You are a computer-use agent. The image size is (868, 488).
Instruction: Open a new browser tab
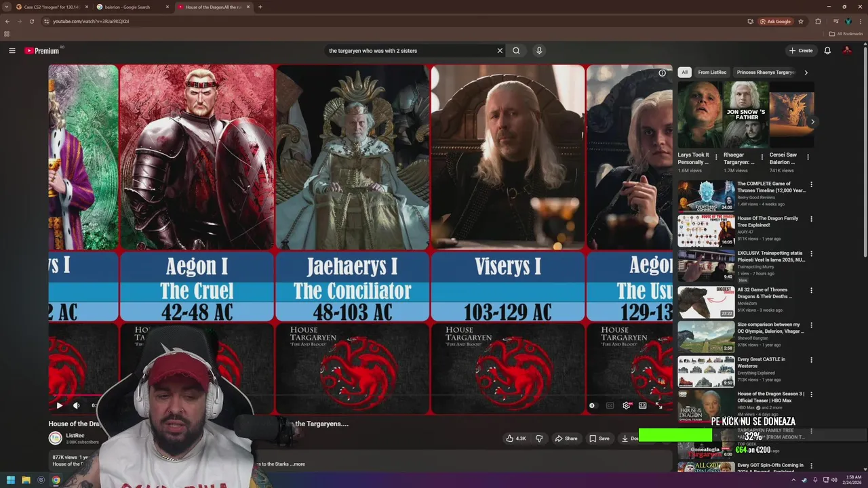[x=260, y=7]
